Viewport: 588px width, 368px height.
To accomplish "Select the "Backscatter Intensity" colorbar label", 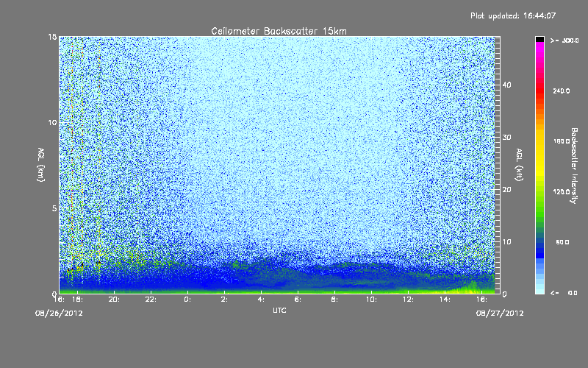I will coord(574,166).
